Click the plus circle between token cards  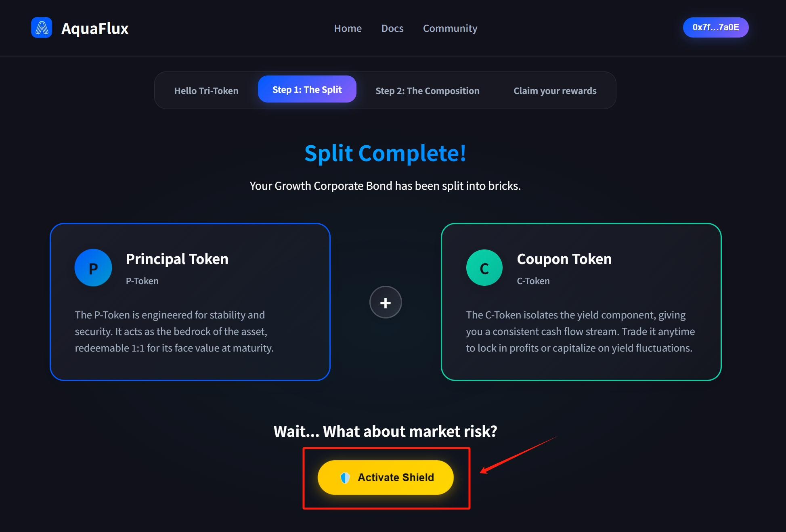click(x=386, y=302)
